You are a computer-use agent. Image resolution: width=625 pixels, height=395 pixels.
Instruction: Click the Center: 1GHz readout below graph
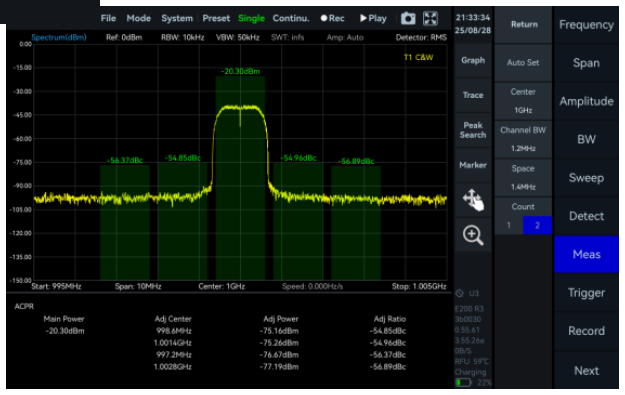222,286
